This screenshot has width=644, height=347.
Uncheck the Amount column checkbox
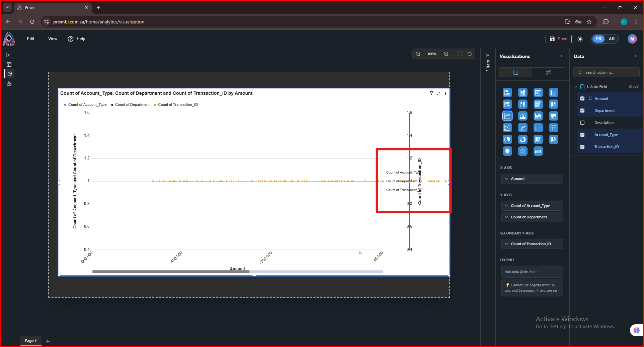tap(582, 98)
